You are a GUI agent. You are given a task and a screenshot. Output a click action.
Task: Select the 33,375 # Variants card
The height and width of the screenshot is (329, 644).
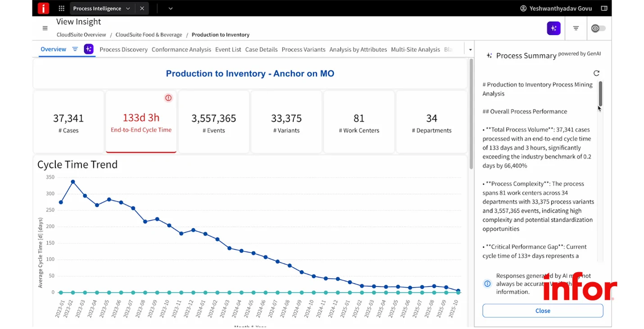pos(286,122)
